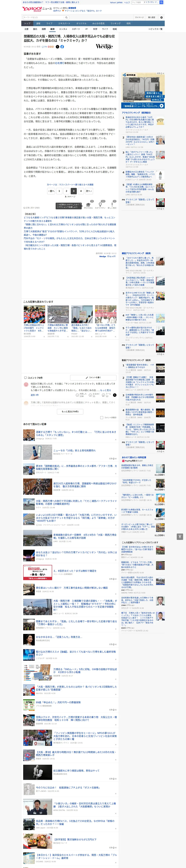Image resolution: width=186 pixels, height=868 pixels.
Task: Click the コメントを書く button
Action: [93, 377]
